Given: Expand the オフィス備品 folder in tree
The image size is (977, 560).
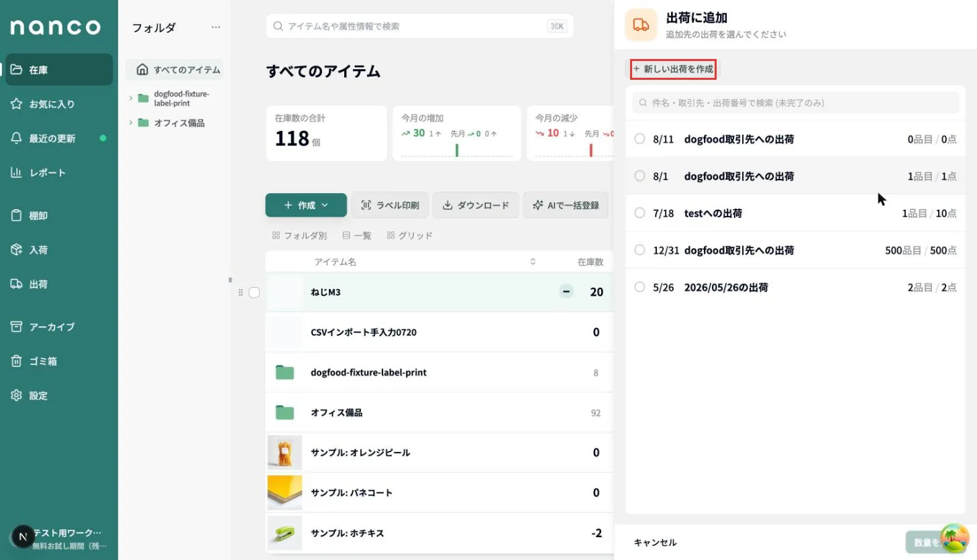Looking at the screenshot, I should [x=131, y=123].
